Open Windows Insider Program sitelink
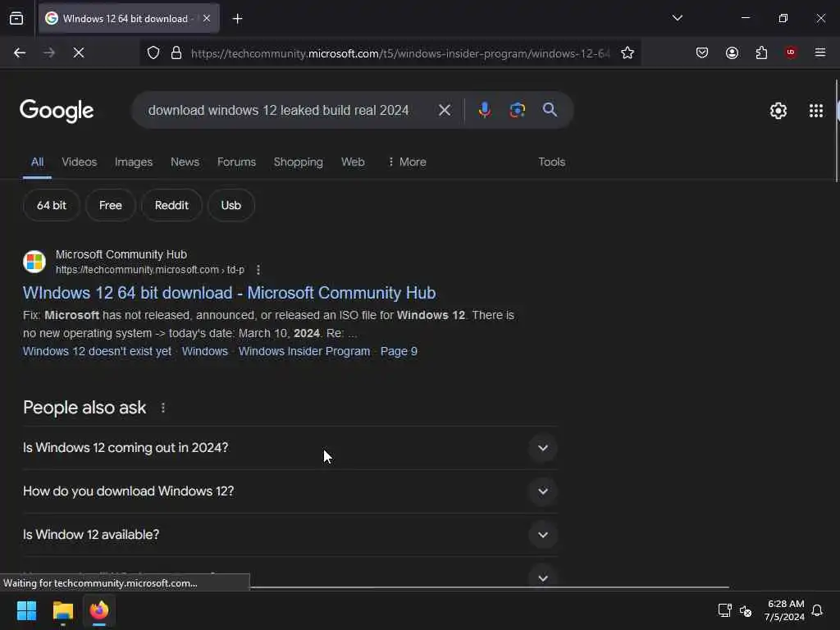The image size is (840, 630). tap(304, 351)
